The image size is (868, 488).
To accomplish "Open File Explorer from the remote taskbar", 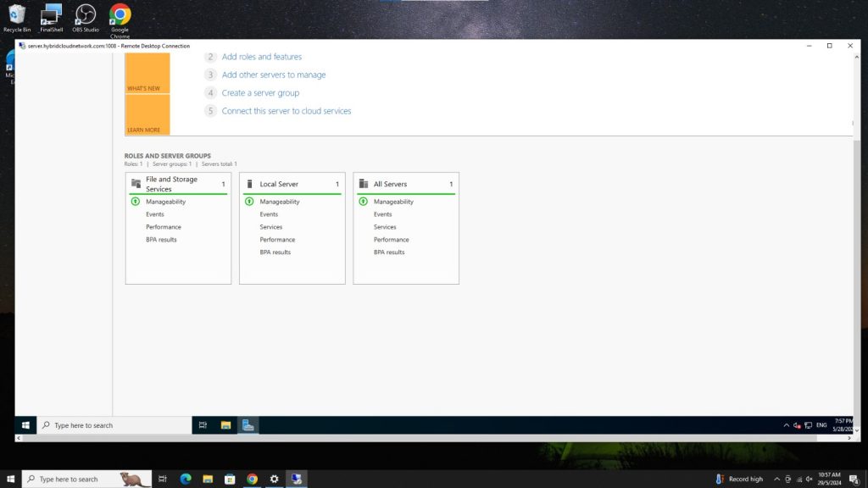I will 224,424.
